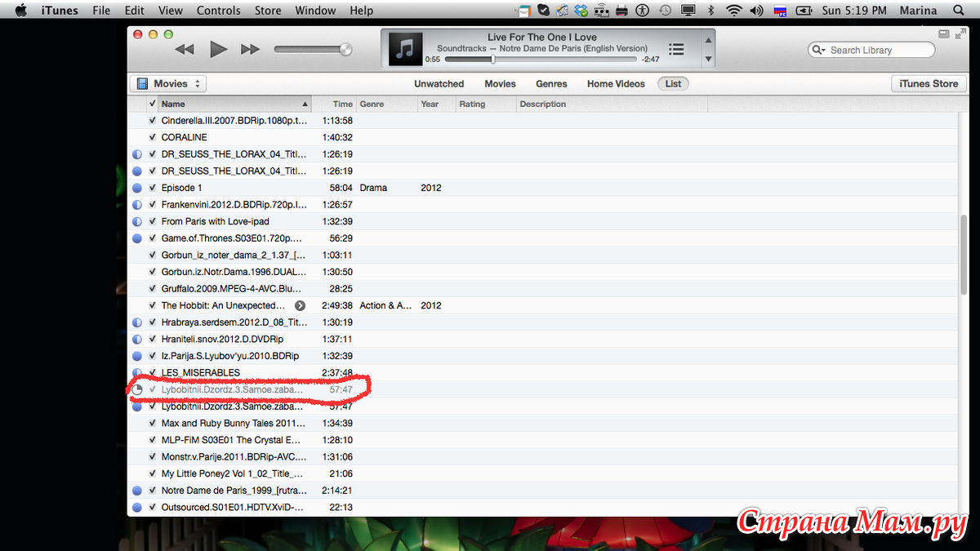Screen dimensions: 980x551
Task: Click the up arrow in the now-playing display
Action: [x=708, y=38]
